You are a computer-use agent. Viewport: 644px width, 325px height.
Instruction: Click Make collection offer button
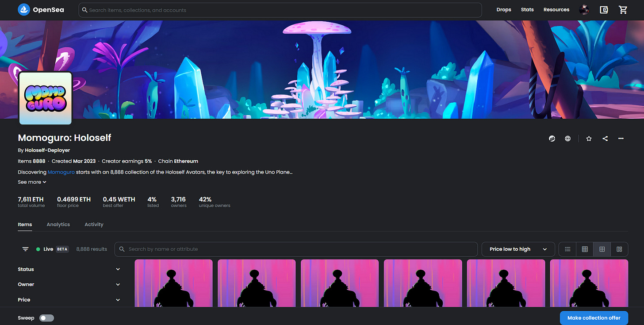point(594,318)
